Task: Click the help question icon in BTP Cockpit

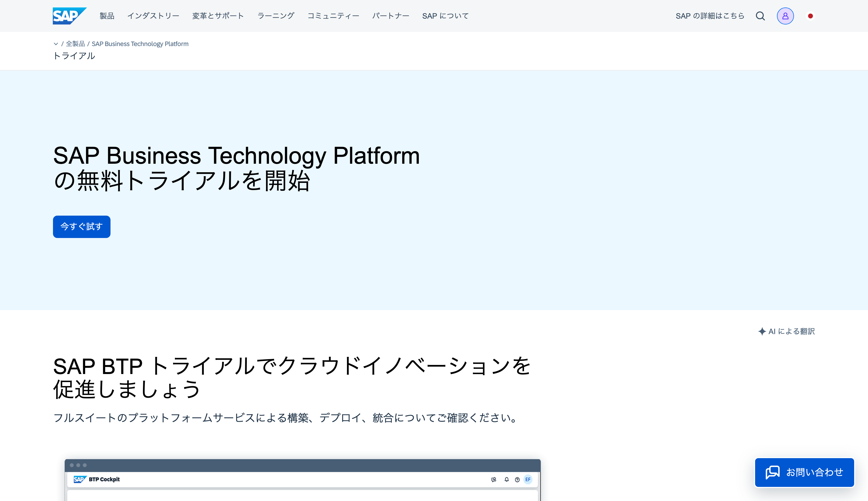Action: pyautogui.click(x=517, y=479)
